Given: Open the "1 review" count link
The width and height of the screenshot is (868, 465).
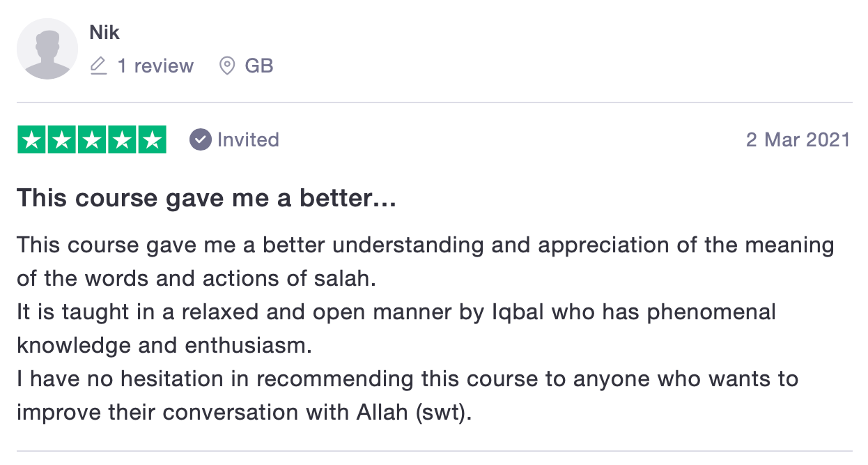Looking at the screenshot, I should point(155,66).
